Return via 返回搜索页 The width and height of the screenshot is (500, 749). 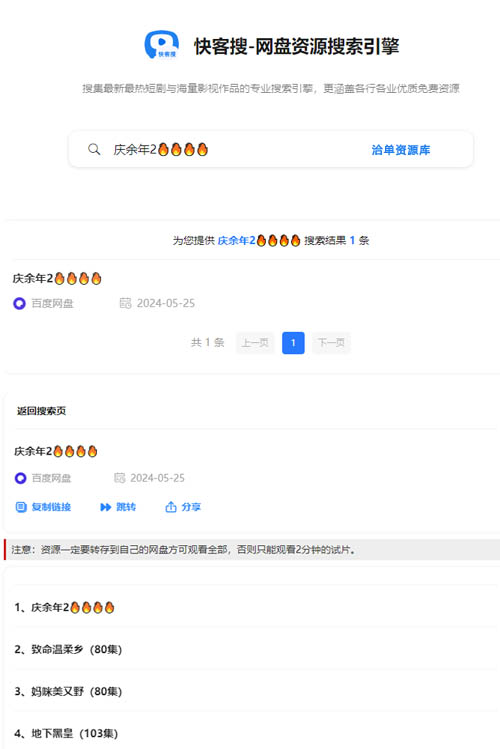(42, 411)
